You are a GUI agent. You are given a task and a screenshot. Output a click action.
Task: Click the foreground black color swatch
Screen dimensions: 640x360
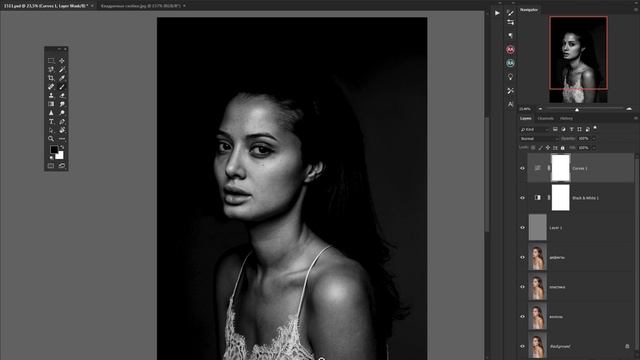53,150
